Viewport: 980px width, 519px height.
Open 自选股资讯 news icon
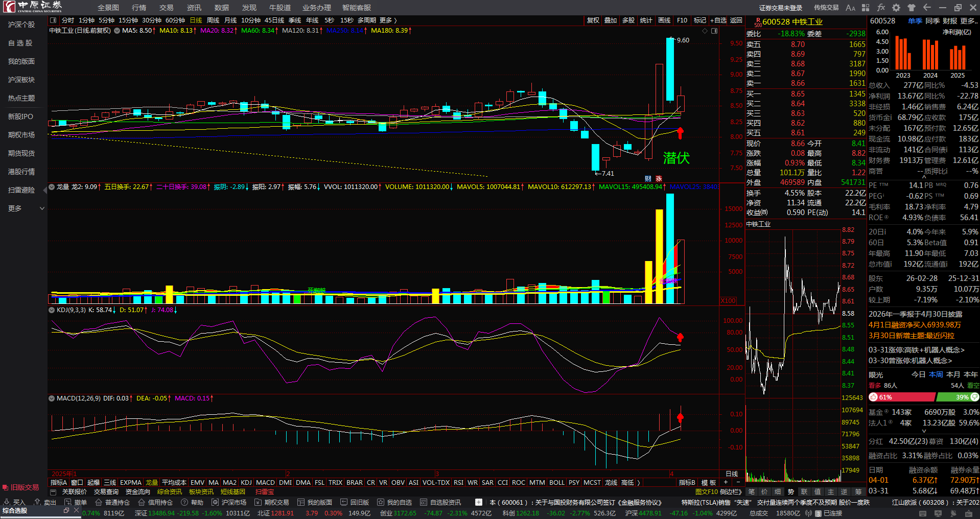(424, 502)
